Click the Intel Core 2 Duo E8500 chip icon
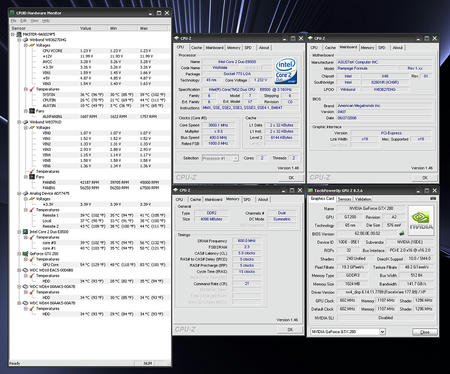The height and width of the screenshot is (374, 450). click(x=25, y=231)
